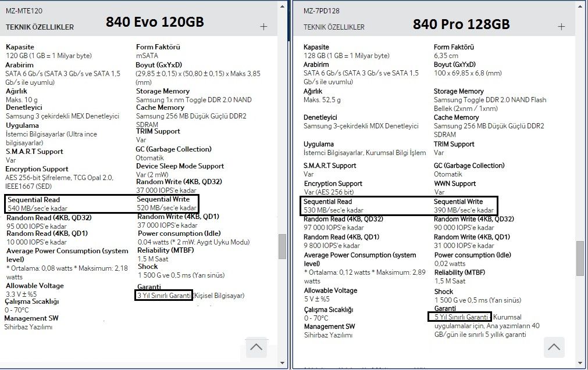
Task: Expand the 840 Evo specs plus icon
Action: click(x=263, y=27)
